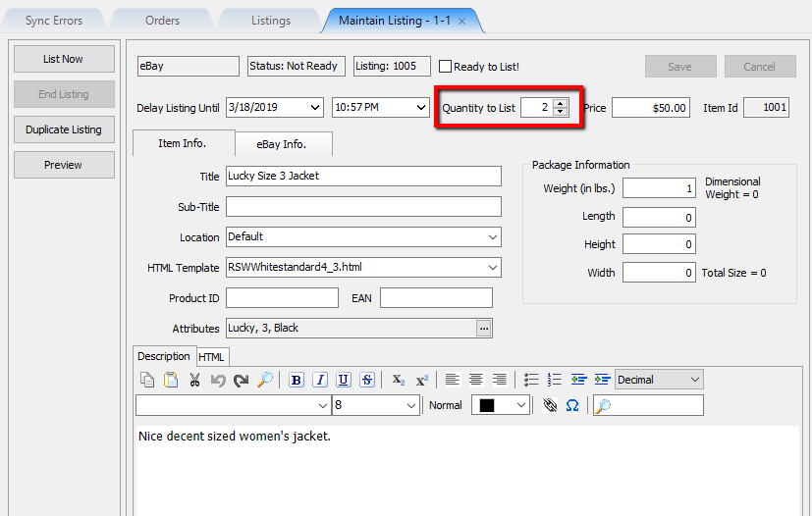
Task: Increase indent of the text
Action: tap(602, 380)
